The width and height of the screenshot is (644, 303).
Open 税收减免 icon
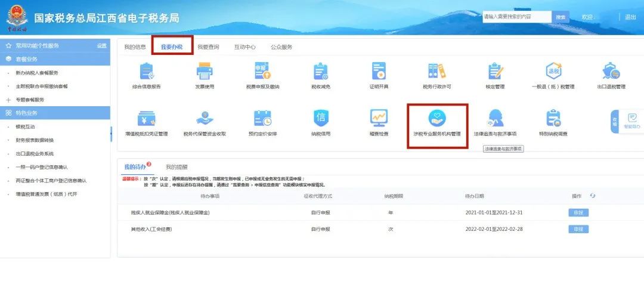320,71
